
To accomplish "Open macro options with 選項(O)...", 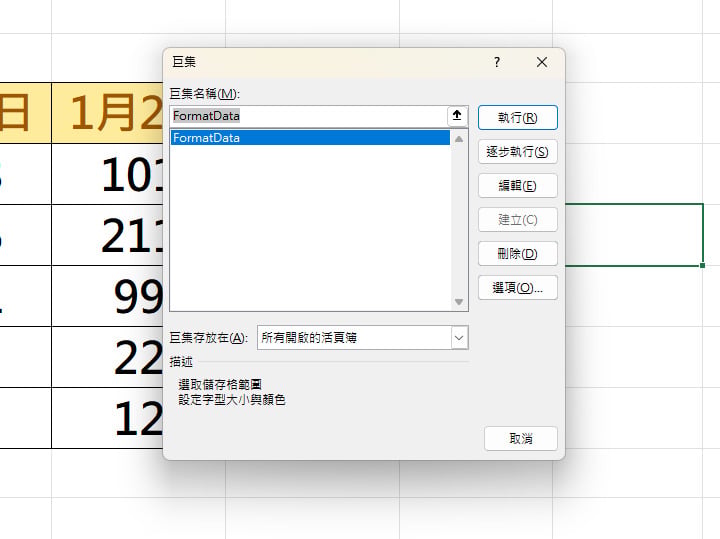I will click(518, 287).
